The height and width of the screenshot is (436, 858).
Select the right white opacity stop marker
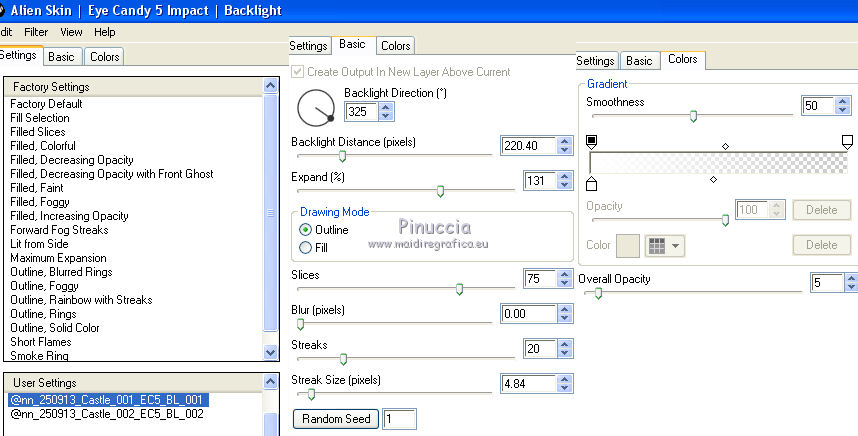847,142
